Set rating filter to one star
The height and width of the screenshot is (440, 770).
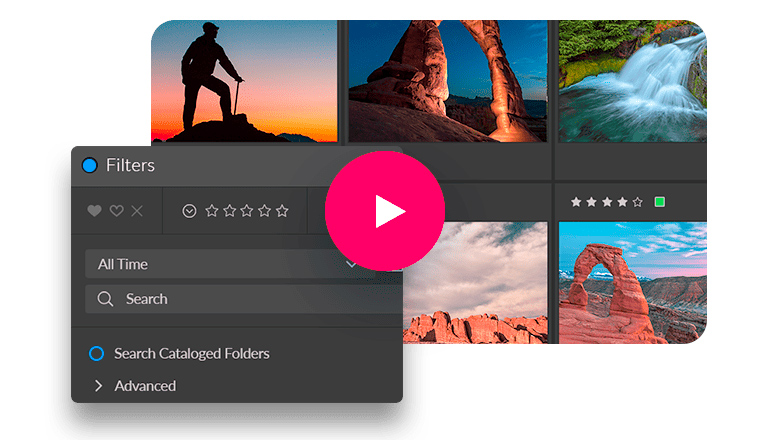click(x=211, y=211)
